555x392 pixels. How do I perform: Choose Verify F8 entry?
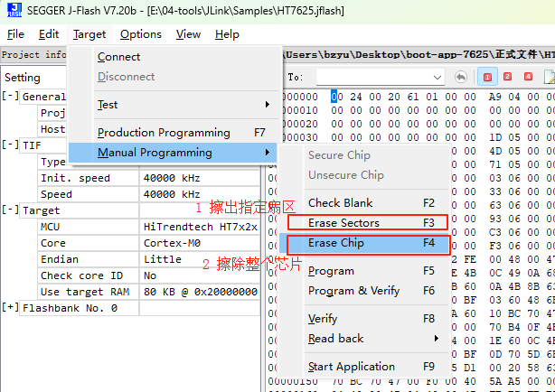pyautogui.click(x=364, y=319)
